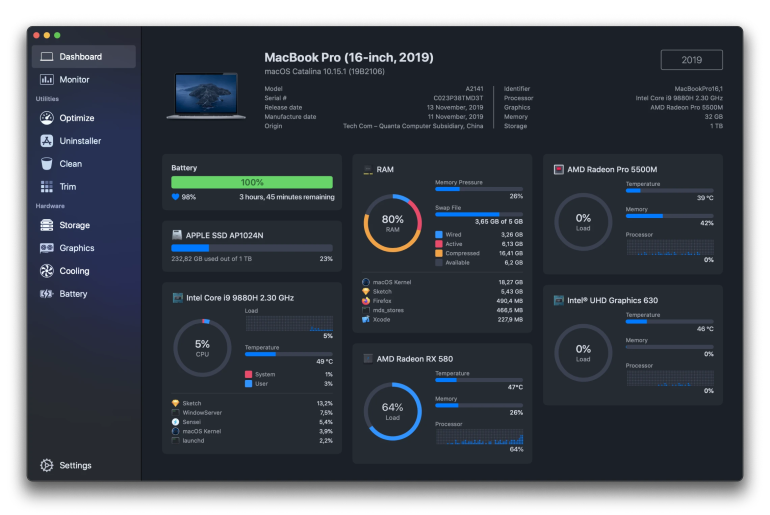The height and width of the screenshot is (515, 770).
Task: Open the Battery icon in sidebar
Action: (47, 294)
